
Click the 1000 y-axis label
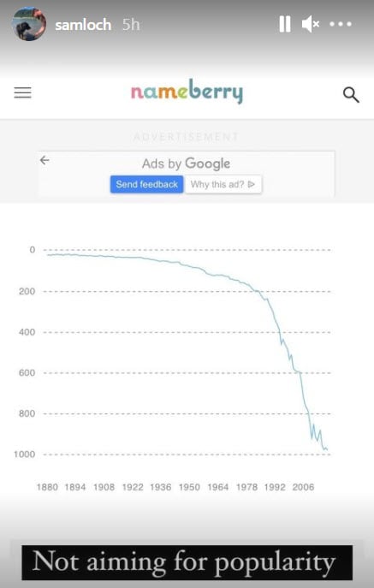tap(24, 454)
